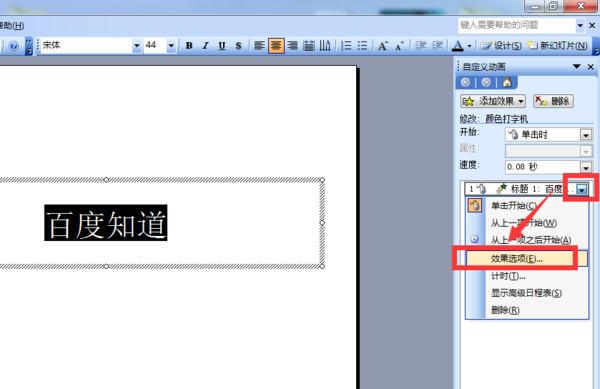Open font color dropdown arrow
600x389 pixels.
point(470,46)
